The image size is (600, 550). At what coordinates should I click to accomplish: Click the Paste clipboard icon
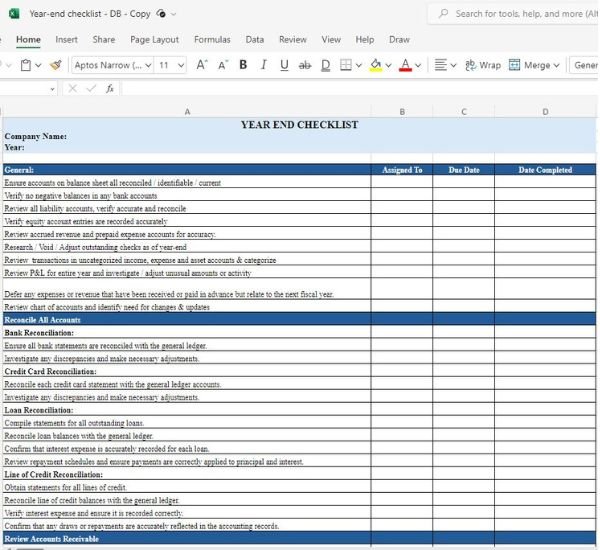tap(26, 65)
